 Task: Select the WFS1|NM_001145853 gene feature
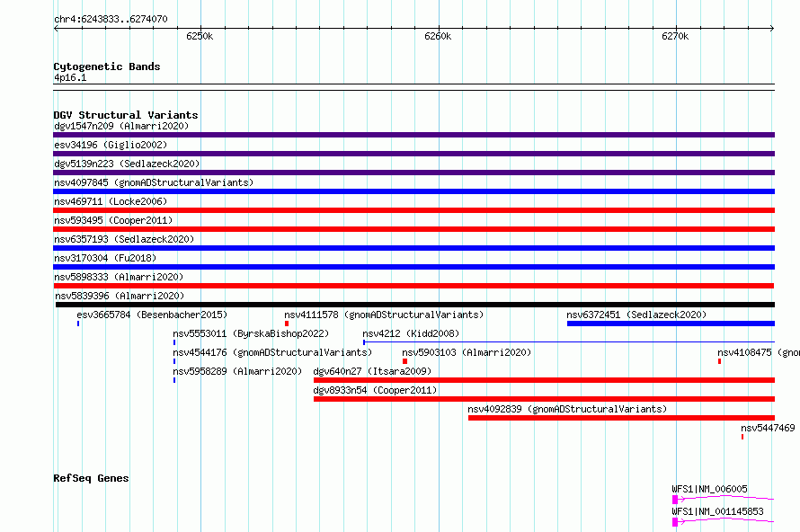pyautogui.click(x=723, y=521)
